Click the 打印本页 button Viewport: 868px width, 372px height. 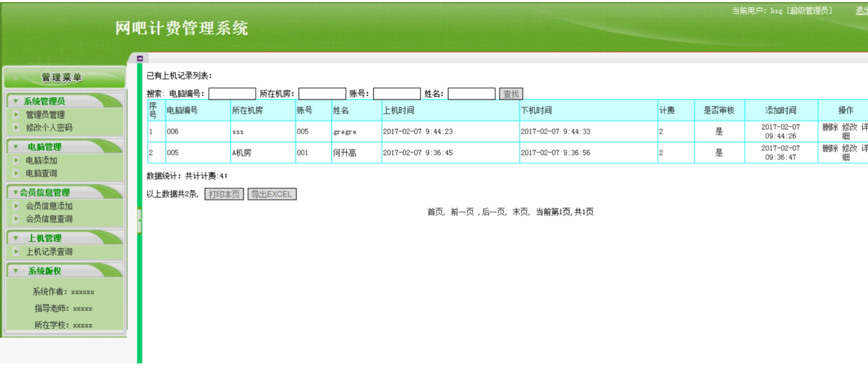[224, 194]
